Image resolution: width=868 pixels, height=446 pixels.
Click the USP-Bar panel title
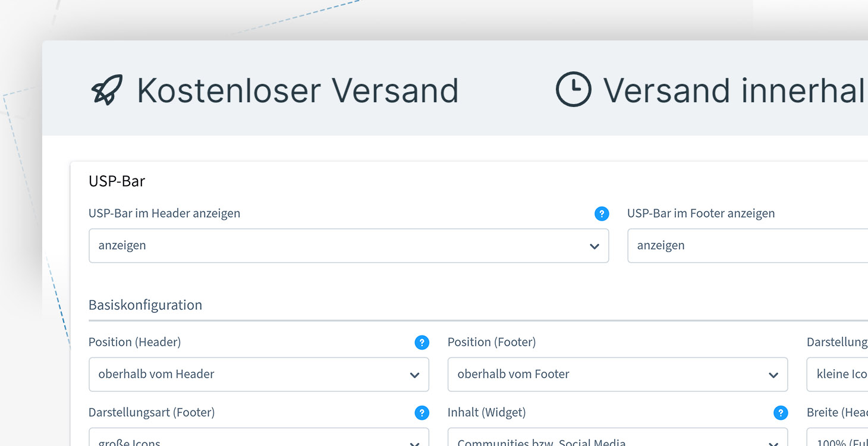(x=117, y=181)
